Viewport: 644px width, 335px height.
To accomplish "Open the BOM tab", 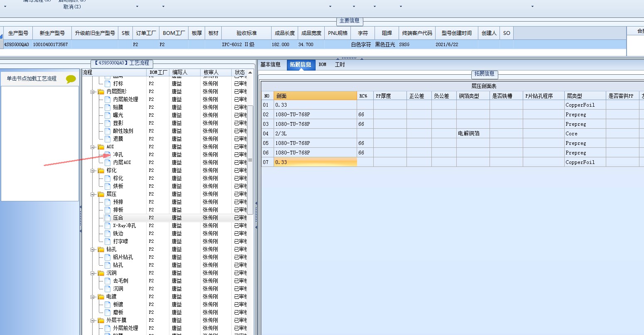I will [x=323, y=65].
